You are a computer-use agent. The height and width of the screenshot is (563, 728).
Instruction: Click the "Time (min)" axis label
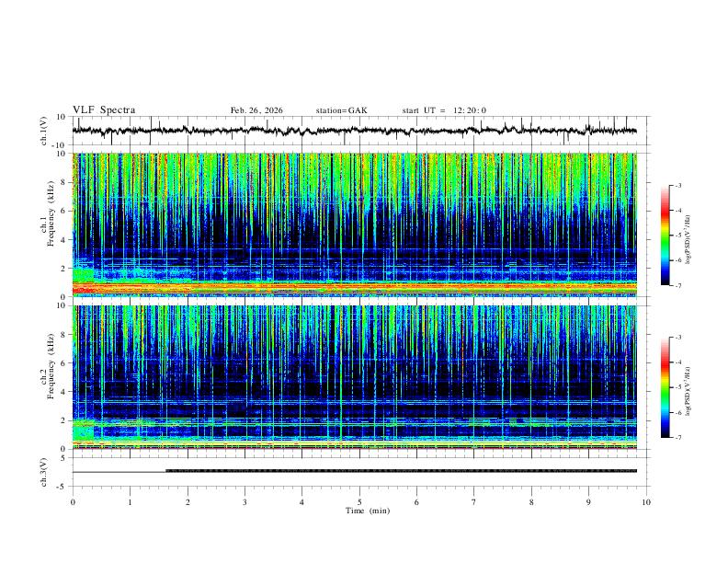coord(368,511)
